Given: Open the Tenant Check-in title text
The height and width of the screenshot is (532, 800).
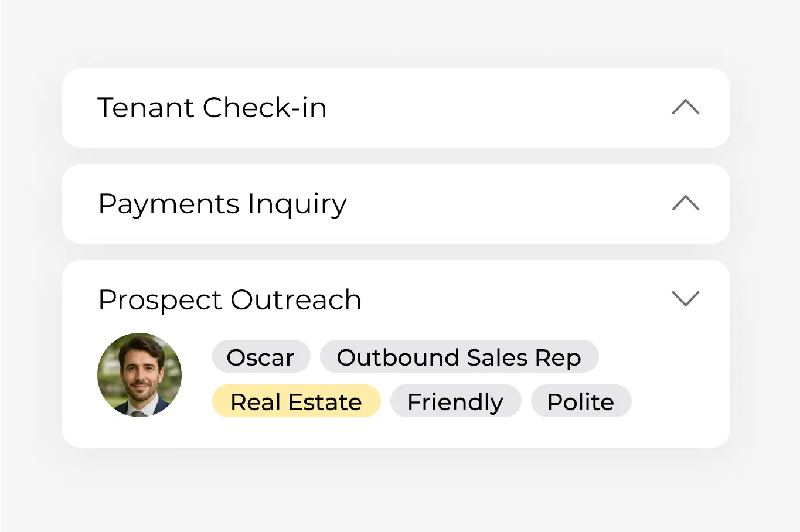Looking at the screenshot, I should tap(212, 108).
